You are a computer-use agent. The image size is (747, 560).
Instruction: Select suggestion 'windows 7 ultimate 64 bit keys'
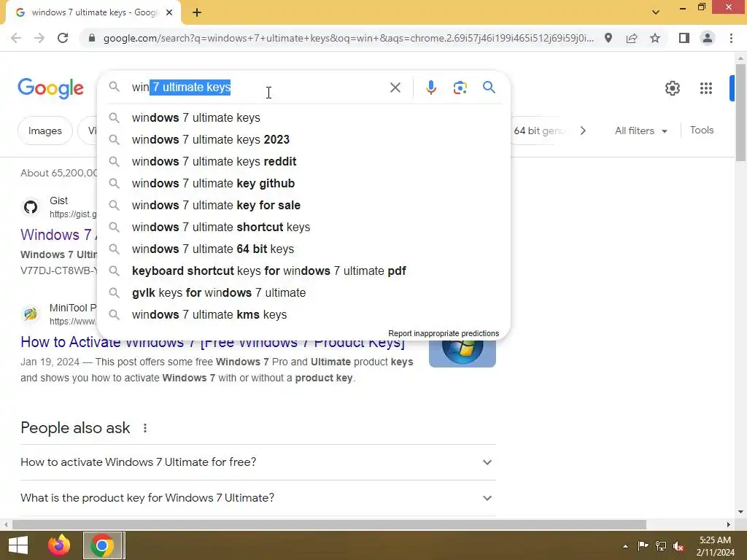pyautogui.click(x=303, y=249)
